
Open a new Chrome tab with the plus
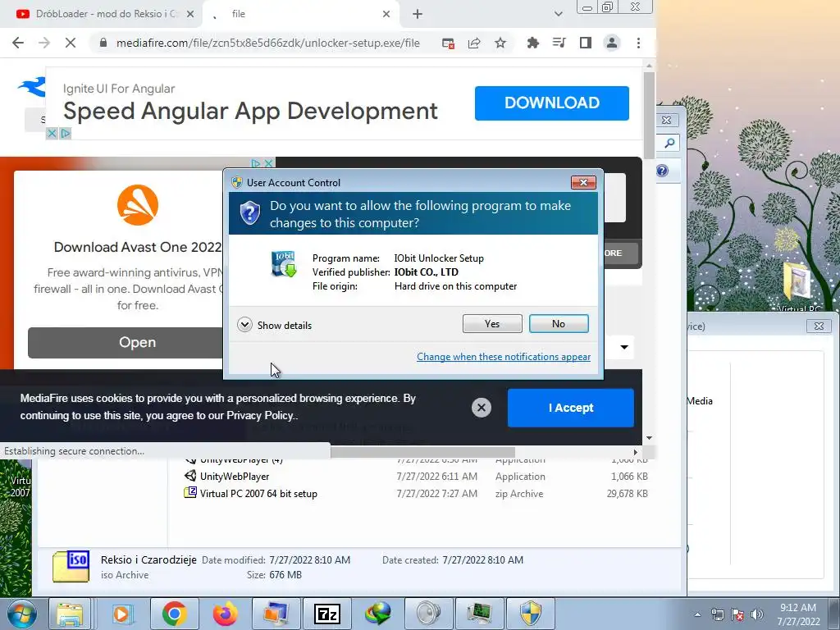pyautogui.click(x=418, y=15)
